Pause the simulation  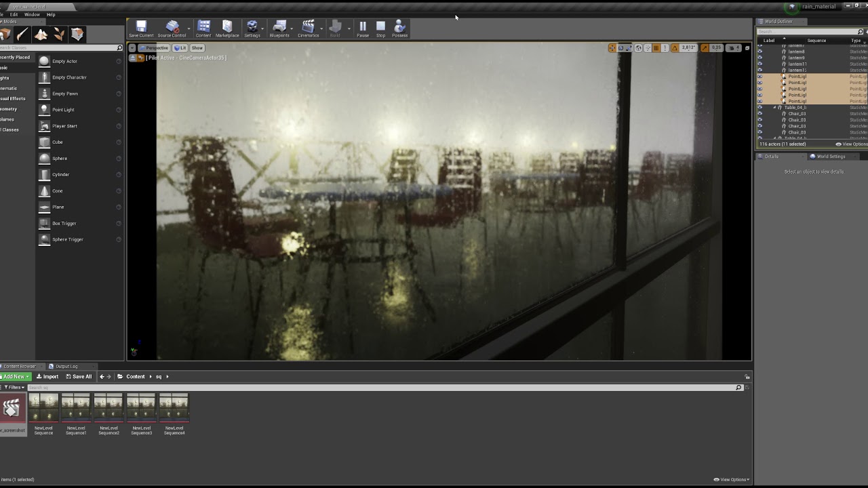click(x=363, y=28)
